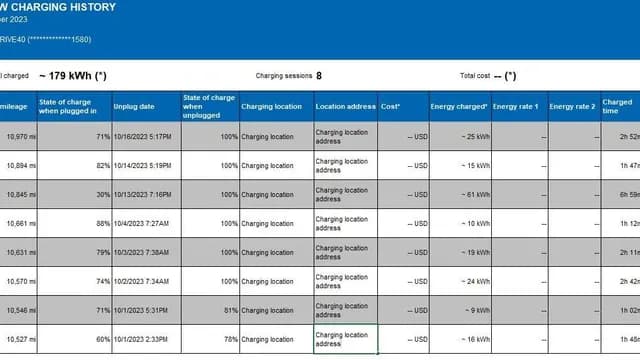This screenshot has height=360, width=640.
Task: Select the 'Charging location' cell in the 10,661 mi row
Action: point(277,223)
